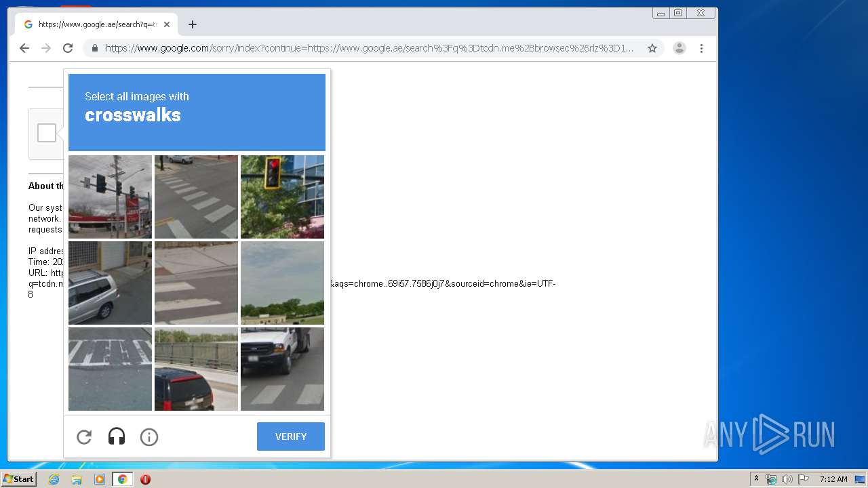Select the google.ae search tab
This screenshot has width=868, height=488.
click(96, 24)
